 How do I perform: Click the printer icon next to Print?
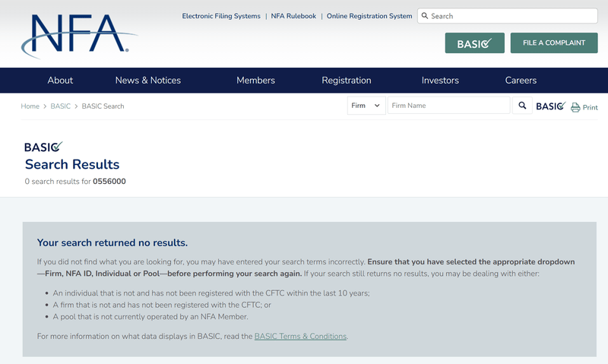575,107
